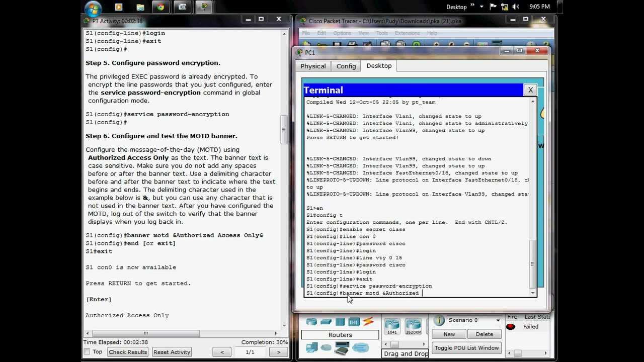
Task: Click the Failed status text in PDU list
Action: [531, 327]
